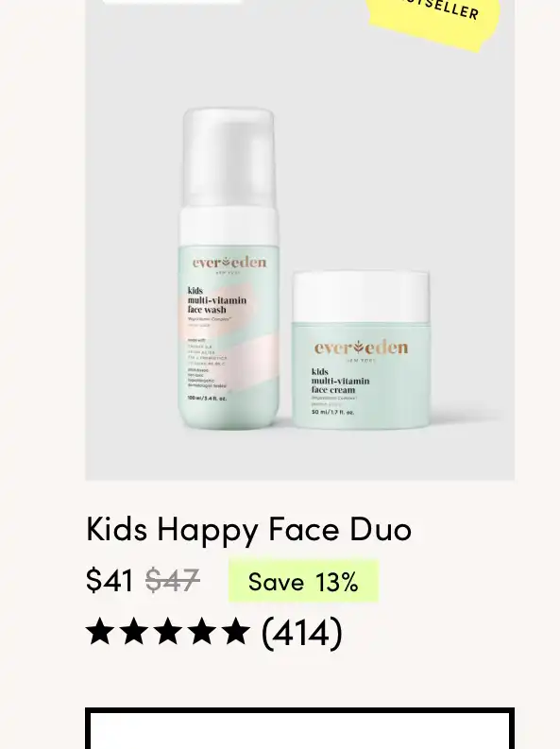This screenshot has width=560, height=749.
Task: Click the white tag at the image's top-left
Action: [x=172, y=2]
